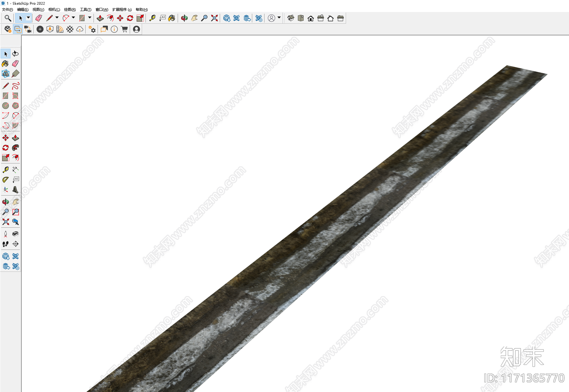Screen dimensions: 569x392
Task: Expand the Line tool dropdown arrow
Action: 57,18
